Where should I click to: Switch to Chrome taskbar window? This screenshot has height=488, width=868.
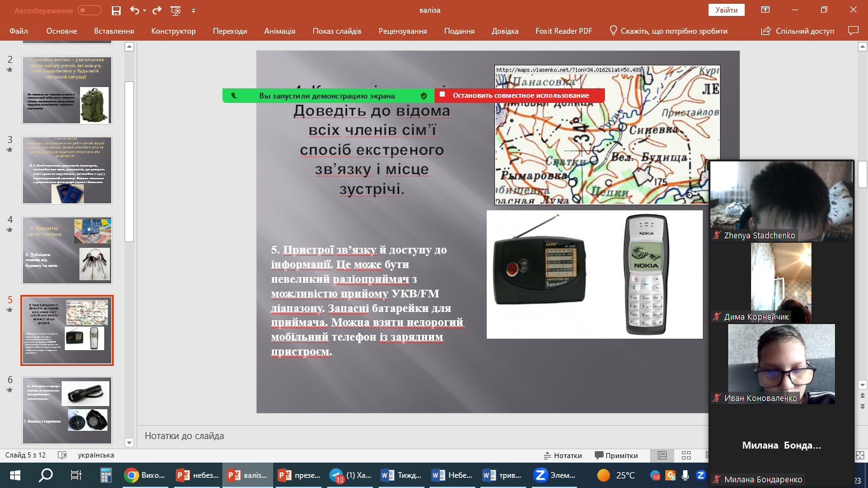(145, 475)
